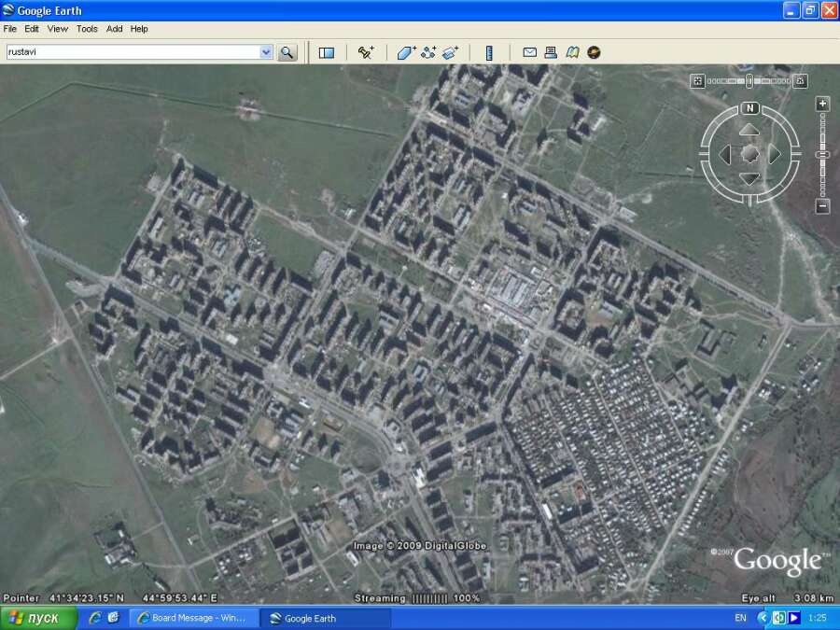
Task: Add a new placemark
Action: click(x=366, y=52)
